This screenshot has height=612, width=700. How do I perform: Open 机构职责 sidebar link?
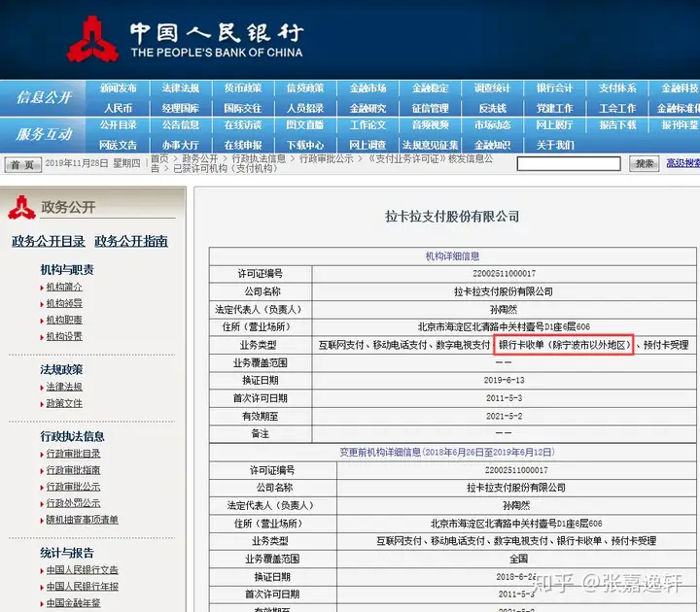tap(64, 320)
